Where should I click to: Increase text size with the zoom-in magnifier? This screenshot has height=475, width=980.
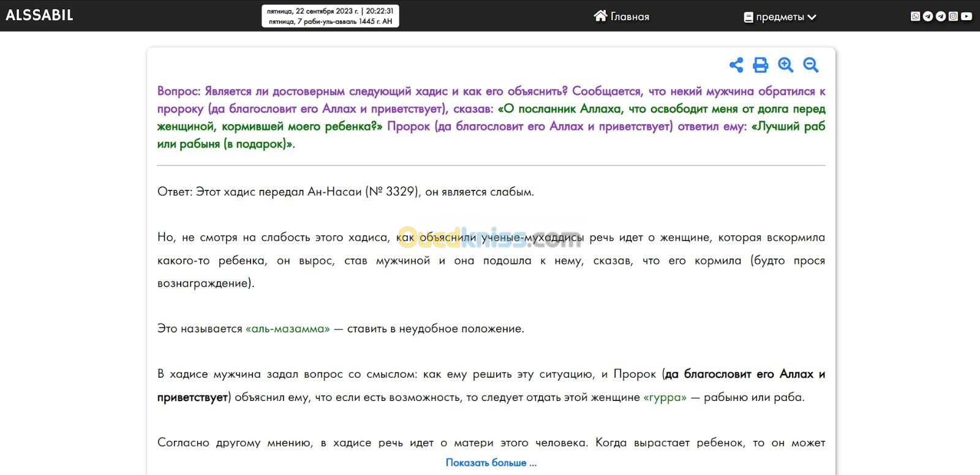tap(785, 65)
